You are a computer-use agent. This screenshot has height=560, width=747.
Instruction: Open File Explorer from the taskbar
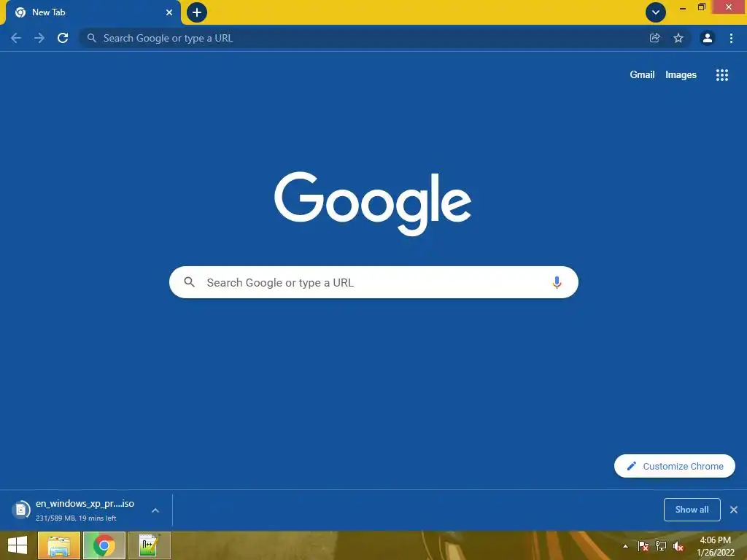coord(58,545)
